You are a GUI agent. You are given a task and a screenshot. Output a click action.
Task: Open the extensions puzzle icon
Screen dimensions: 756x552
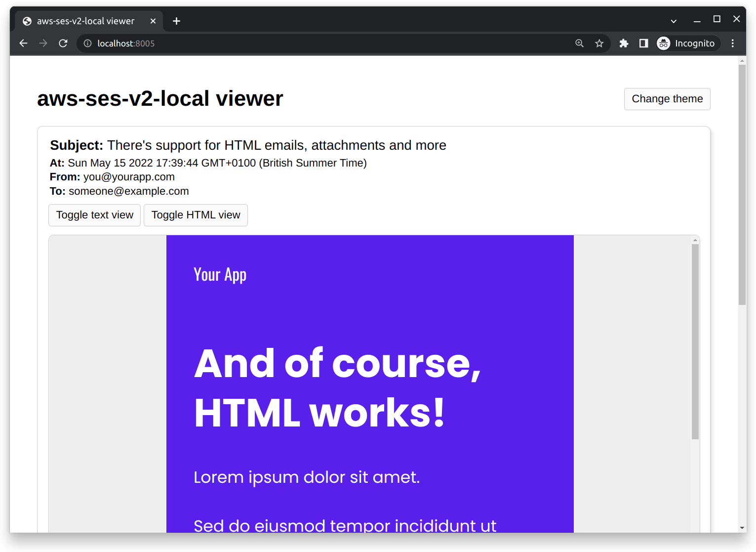624,43
